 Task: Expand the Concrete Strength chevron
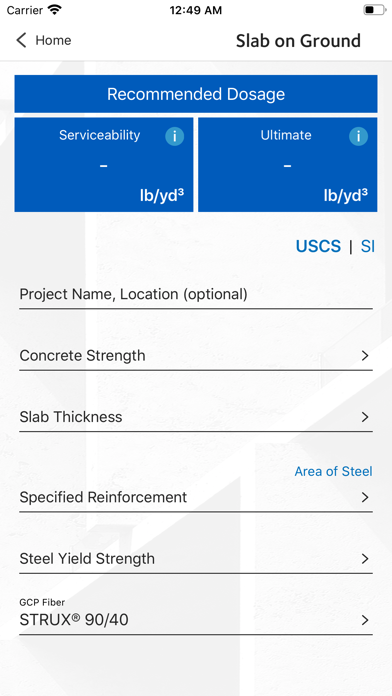(x=365, y=356)
